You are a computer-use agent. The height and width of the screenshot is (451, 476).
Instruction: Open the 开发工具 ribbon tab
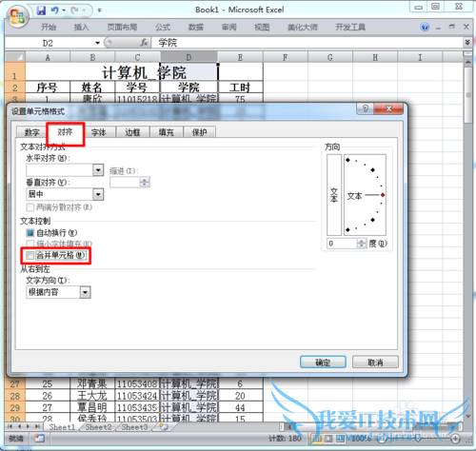coord(350,28)
